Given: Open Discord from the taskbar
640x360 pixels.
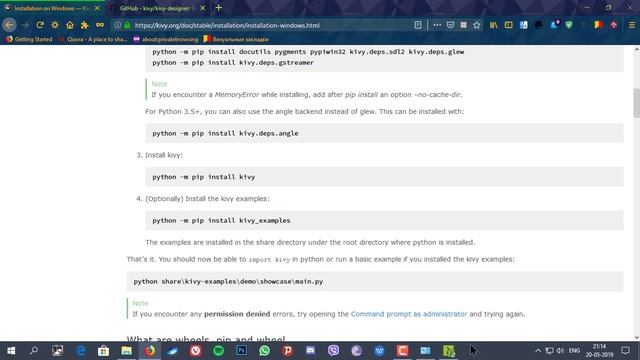Looking at the screenshot, I should coord(310,351).
